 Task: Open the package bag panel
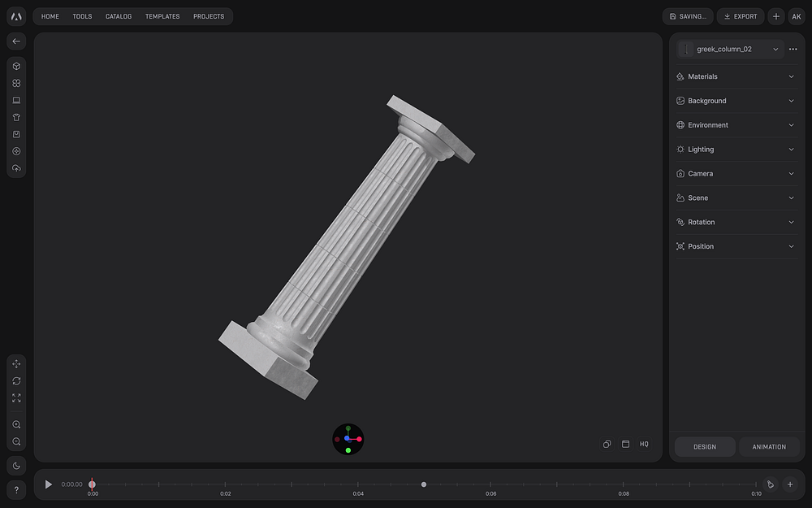tap(16, 134)
